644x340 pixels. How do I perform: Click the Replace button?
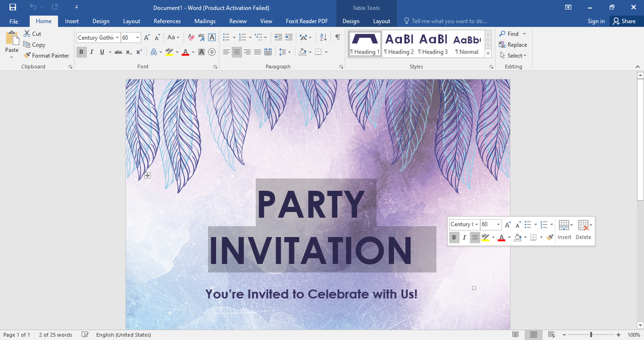coord(513,45)
